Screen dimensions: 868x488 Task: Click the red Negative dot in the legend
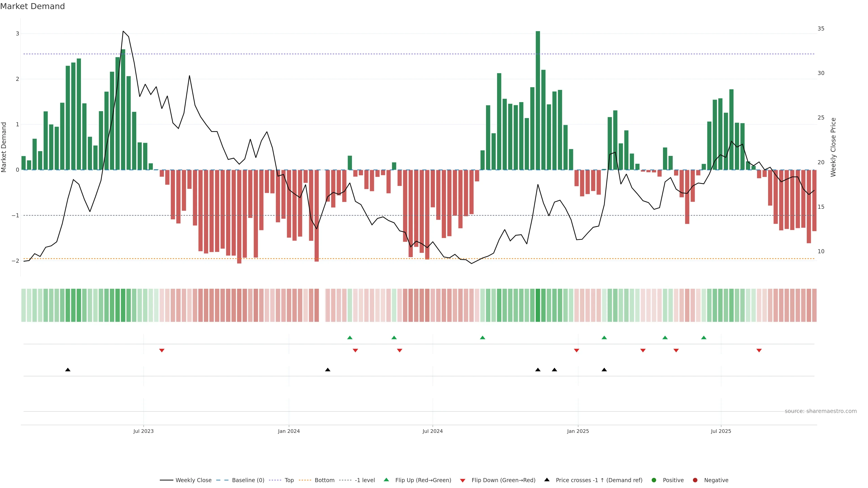click(695, 480)
